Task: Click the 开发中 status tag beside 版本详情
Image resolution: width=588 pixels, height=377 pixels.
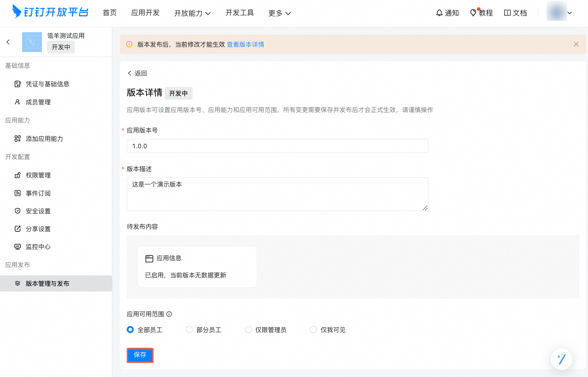Action: click(x=178, y=93)
